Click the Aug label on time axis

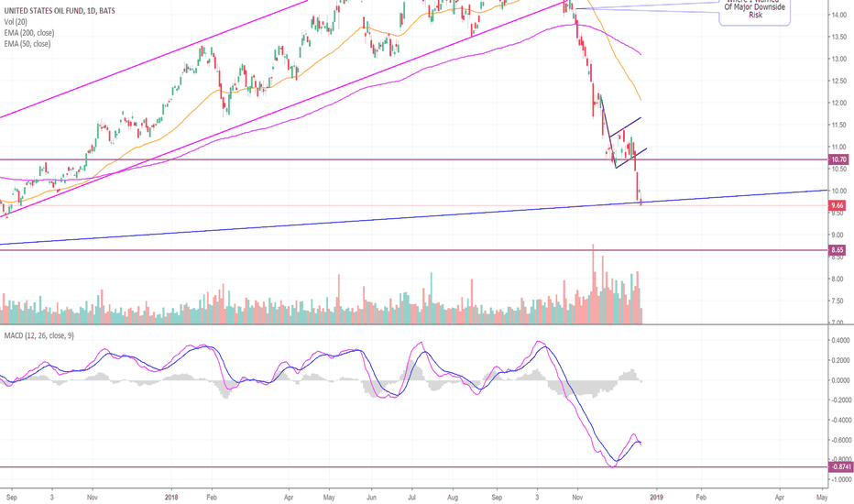(453, 498)
